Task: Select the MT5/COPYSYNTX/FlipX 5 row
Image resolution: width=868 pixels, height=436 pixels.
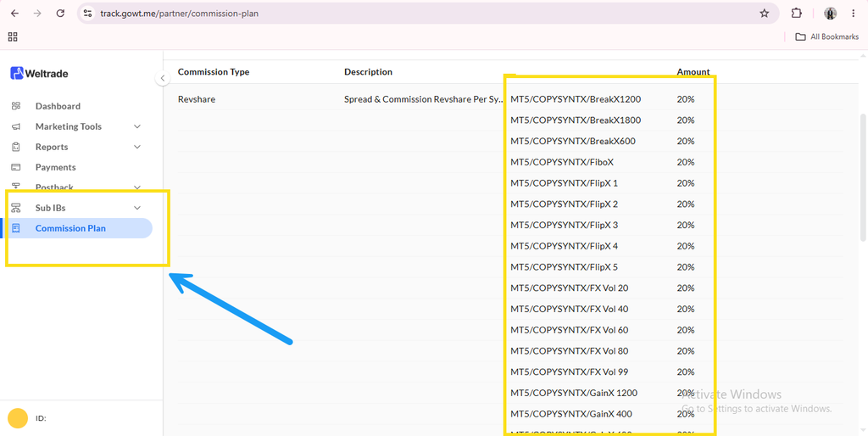Action: point(564,267)
